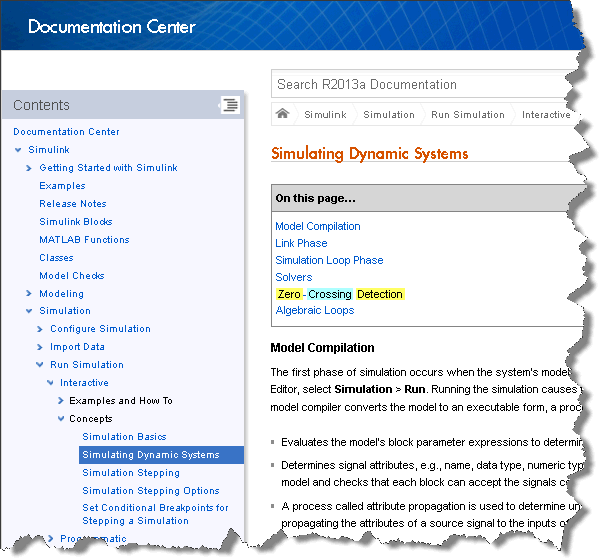Collapse the Simulink tree node
The image size is (602, 560).
(x=18, y=150)
